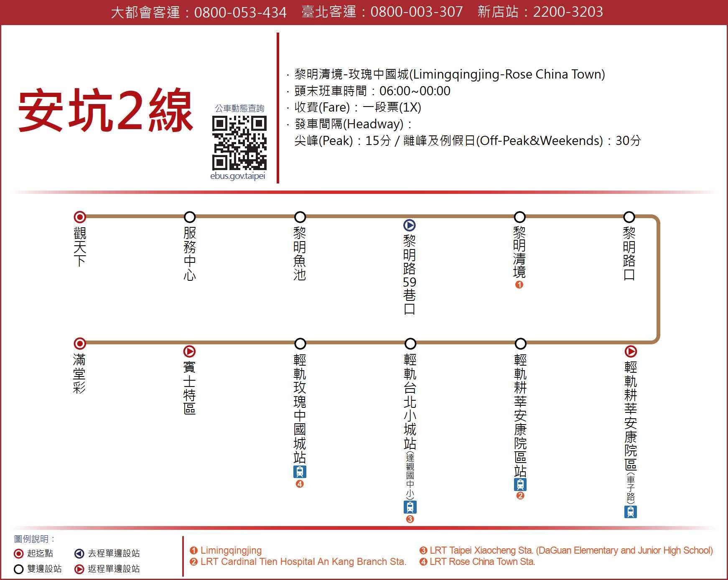Click the train icon under 輕軌玫瑰中國城站
Viewport: 728px width, 580px height.
300,472
